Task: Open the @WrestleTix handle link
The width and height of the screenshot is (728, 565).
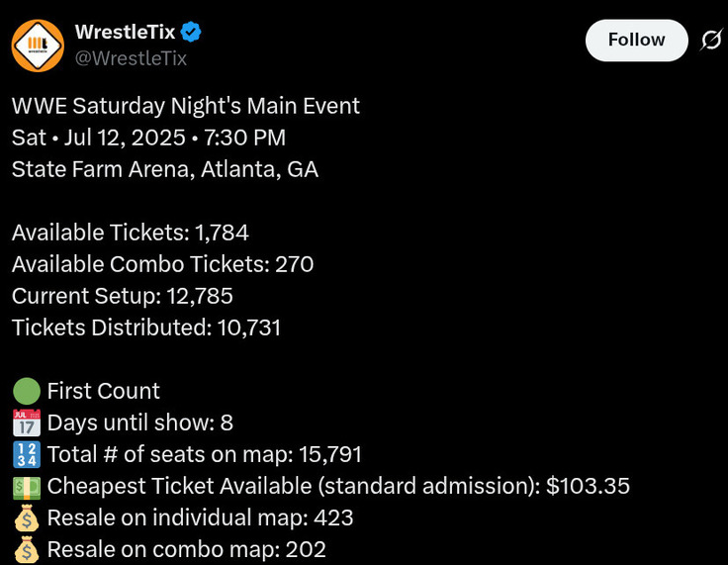Action: tap(131, 58)
